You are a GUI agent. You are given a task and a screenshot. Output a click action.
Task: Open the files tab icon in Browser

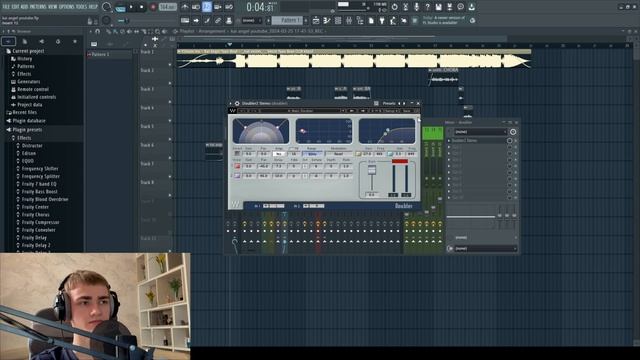[x=24, y=41]
